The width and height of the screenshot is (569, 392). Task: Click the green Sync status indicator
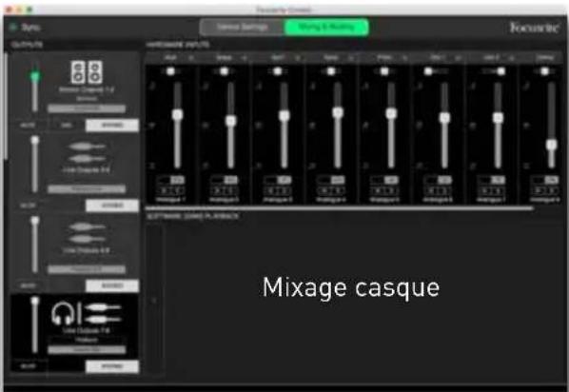13,27
